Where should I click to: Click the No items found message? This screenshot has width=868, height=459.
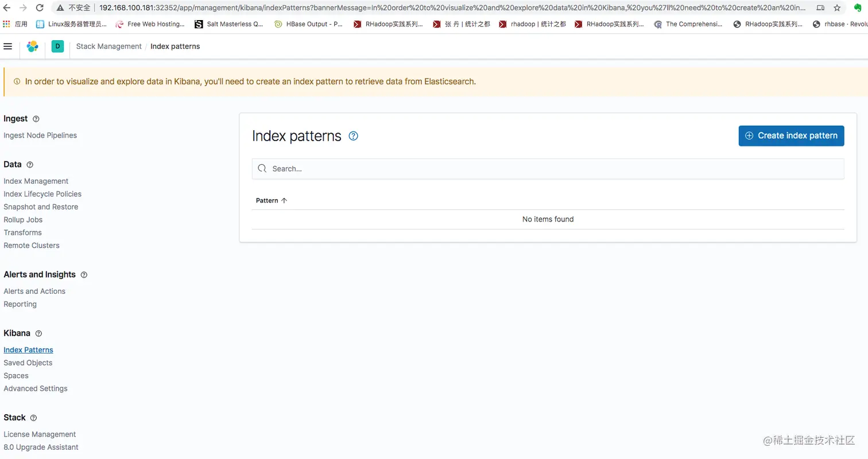548,219
